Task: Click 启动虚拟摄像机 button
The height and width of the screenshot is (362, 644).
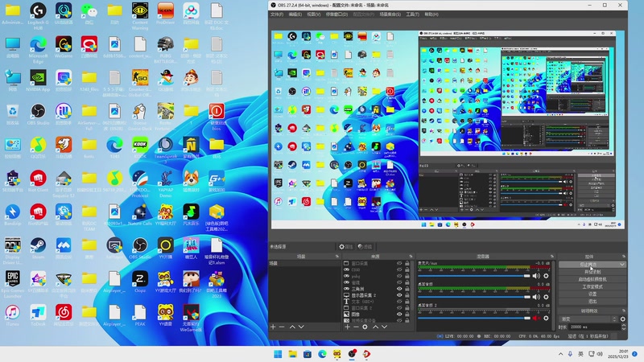Action: pos(592,279)
